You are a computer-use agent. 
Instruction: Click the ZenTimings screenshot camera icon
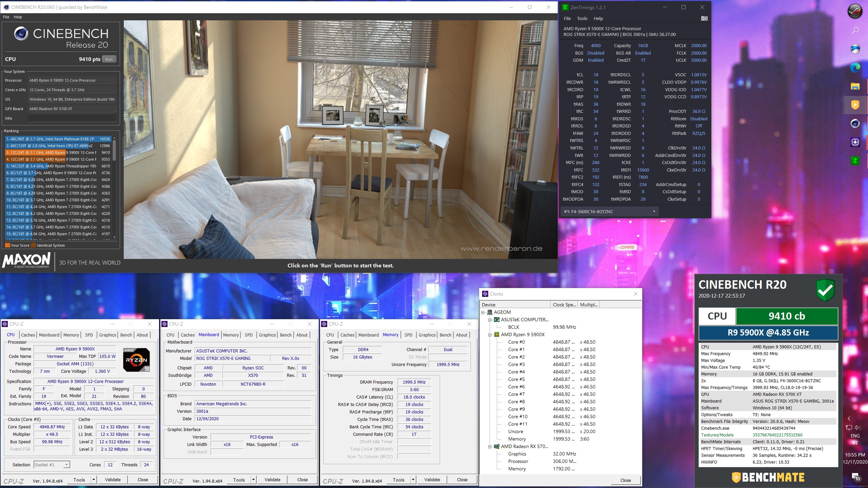pos(704,18)
